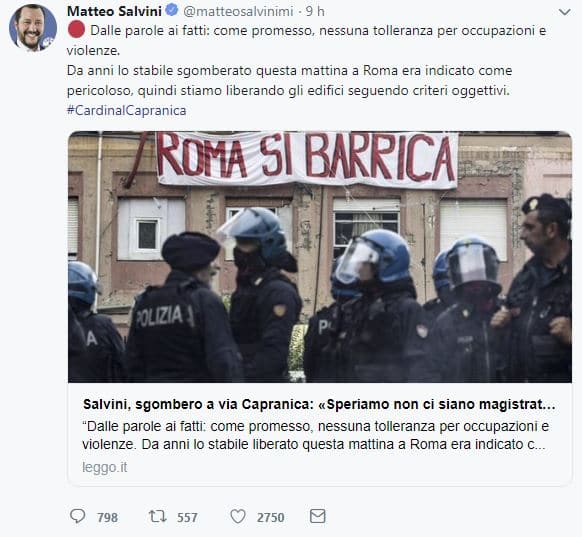This screenshot has height=537, width=582.
Task: Click the 557 retweets count
Action: pos(187,517)
